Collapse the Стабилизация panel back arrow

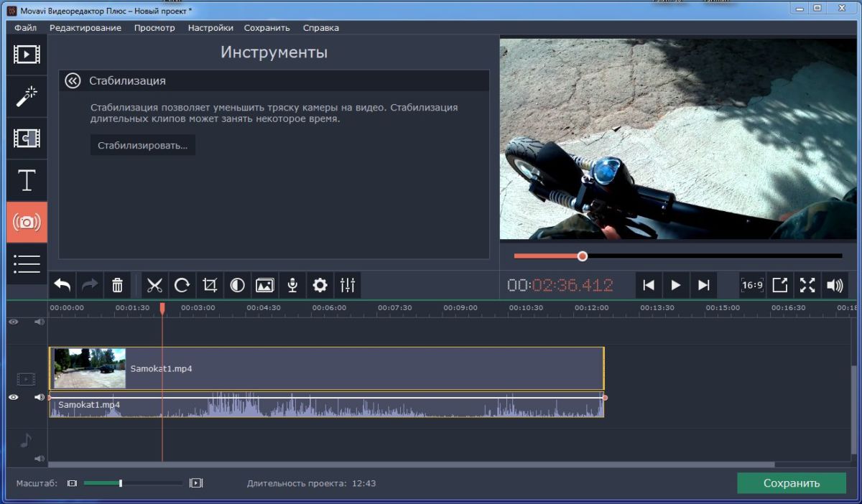coord(73,80)
